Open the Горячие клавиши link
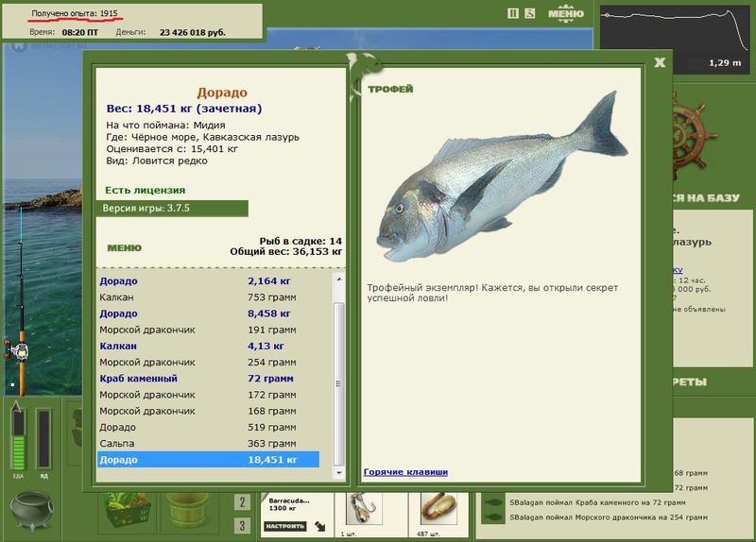Viewport: 756px width, 542px height. tap(405, 472)
